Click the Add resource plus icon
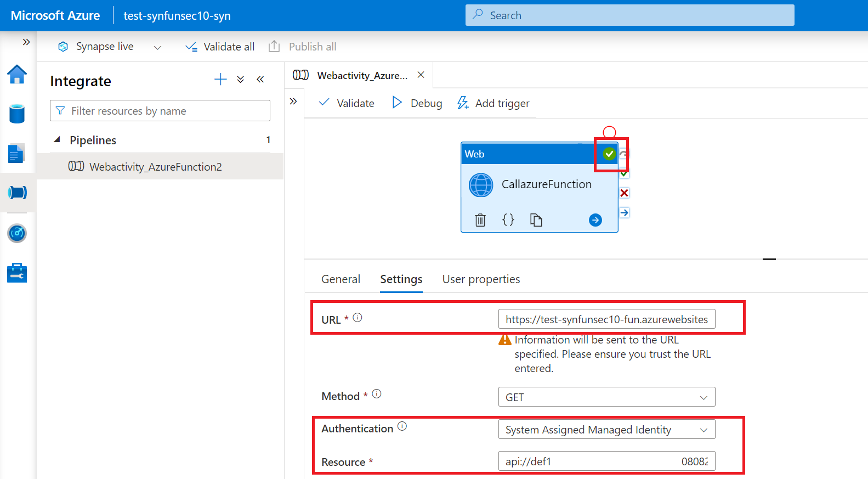868x479 pixels. pyautogui.click(x=220, y=80)
